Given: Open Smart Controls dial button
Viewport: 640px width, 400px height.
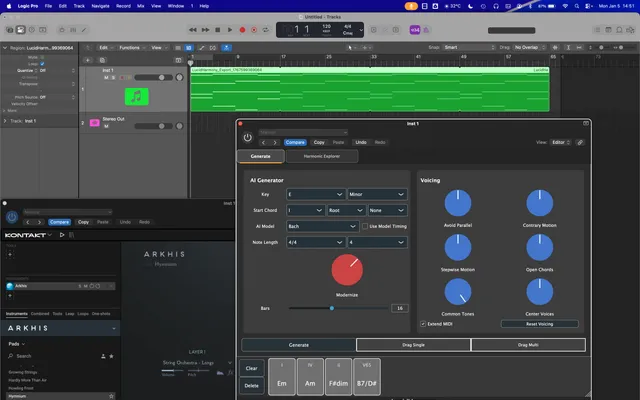Looking at the screenshot, I should click(62, 30).
